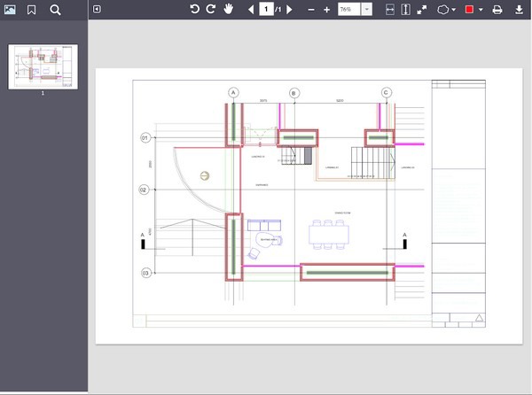The height and width of the screenshot is (395, 532).
Task: Open the zoom percentage dropdown
Action: (367, 10)
